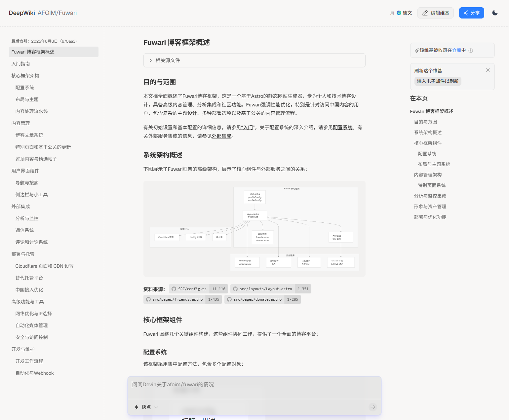Toggle dark mode moon icon
This screenshot has height=420, width=509.
(494, 13)
